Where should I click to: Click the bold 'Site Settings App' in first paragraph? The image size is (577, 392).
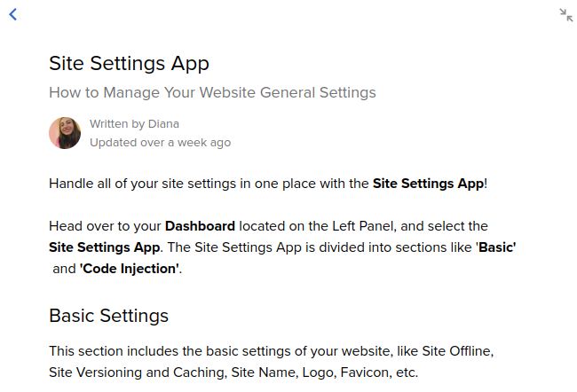click(x=428, y=183)
